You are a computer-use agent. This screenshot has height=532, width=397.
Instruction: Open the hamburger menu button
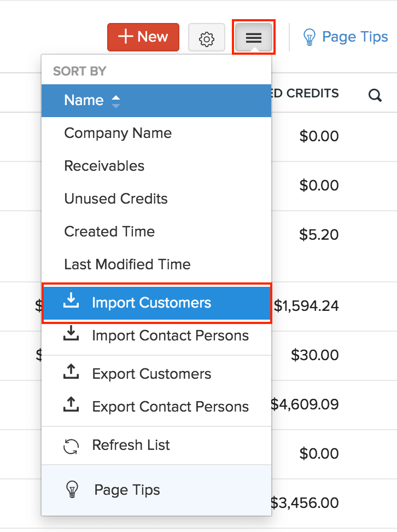254,38
